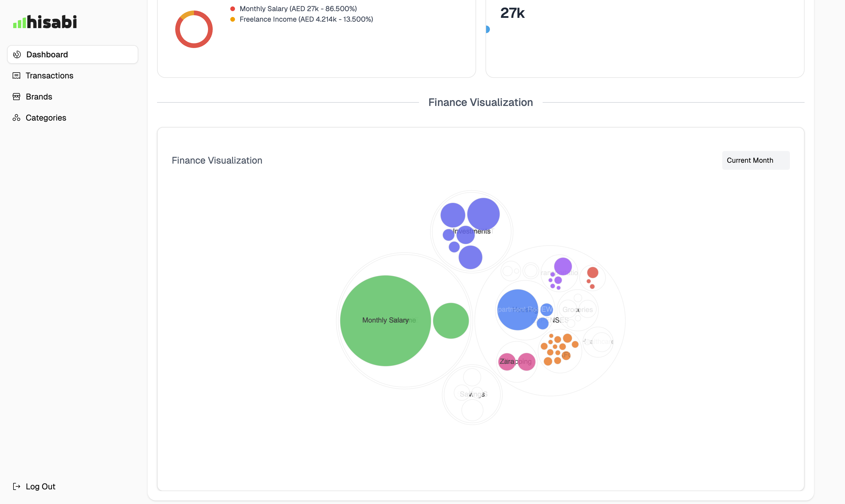Open the Categories page

(x=46, y=117)
